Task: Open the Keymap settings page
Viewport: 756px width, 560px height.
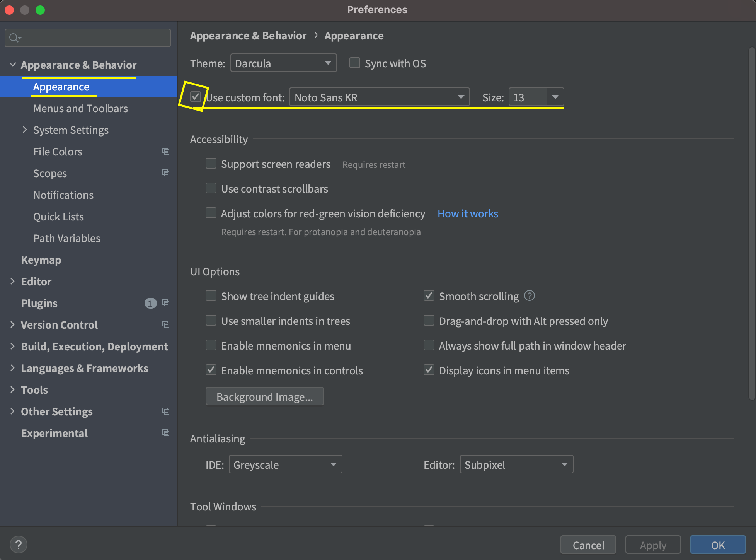Action: click(x=41, y=260)
